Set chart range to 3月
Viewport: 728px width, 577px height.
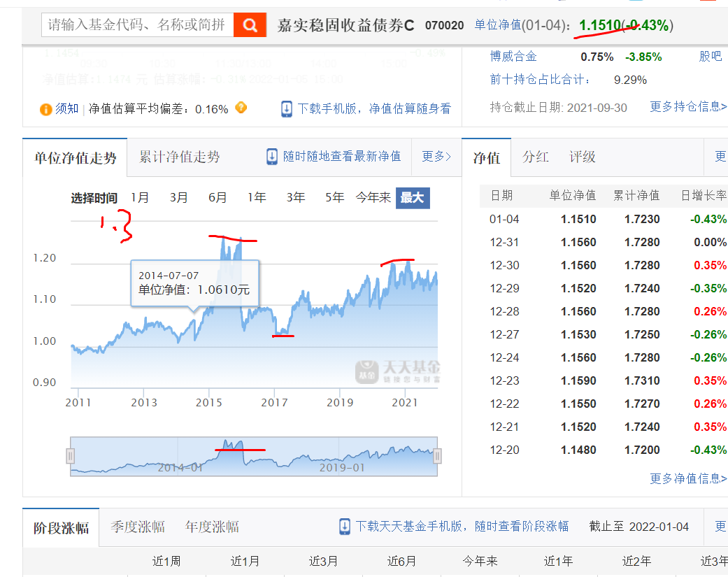click(179, 198)
